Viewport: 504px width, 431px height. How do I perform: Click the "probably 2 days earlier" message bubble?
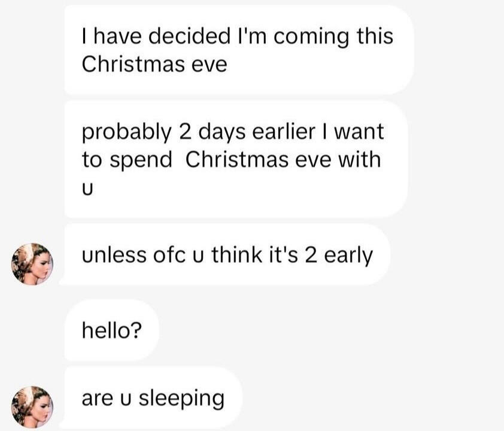(236, 159)
